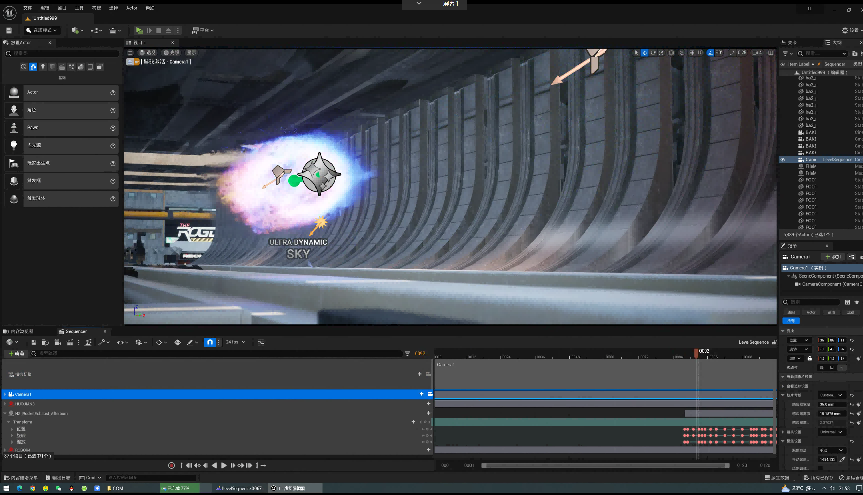
Task: Switch to the Sequencer tab
Action: pos(76,330)
